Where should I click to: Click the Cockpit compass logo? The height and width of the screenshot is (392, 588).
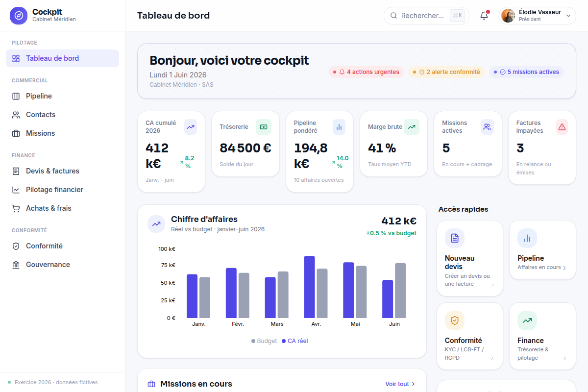pos(19,16)
